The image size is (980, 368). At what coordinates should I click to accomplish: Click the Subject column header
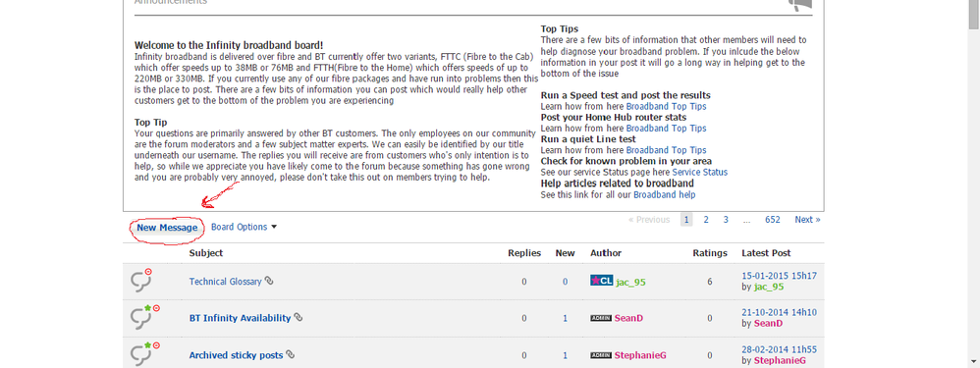pos(205,253)
